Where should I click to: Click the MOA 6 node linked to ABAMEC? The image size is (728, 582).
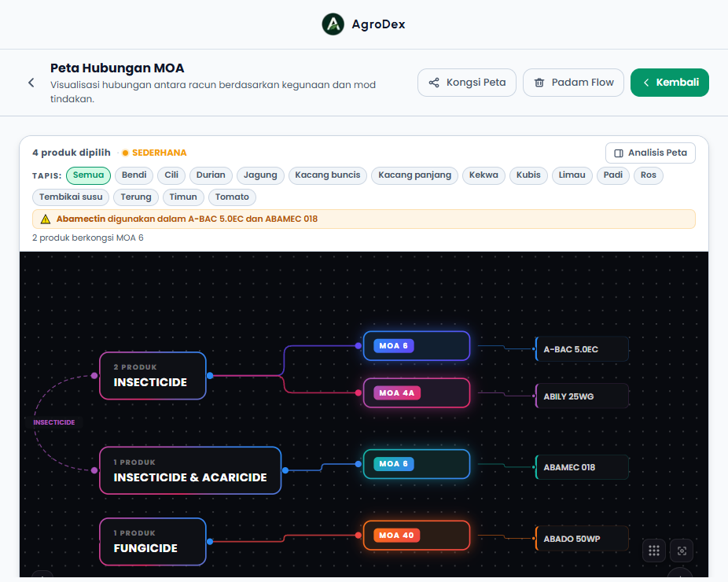[x=417, y=464]
